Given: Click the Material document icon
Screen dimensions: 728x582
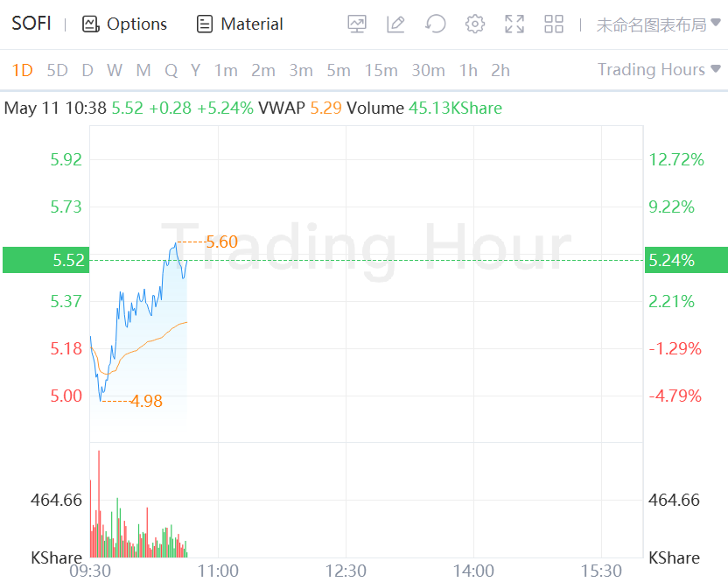Looking at the screenshot, I should click(205, 25).
